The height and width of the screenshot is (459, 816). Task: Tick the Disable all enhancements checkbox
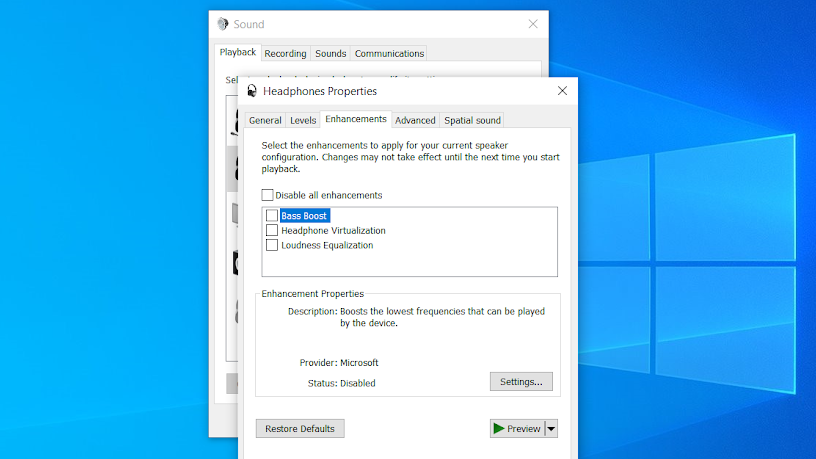point(267,195)
